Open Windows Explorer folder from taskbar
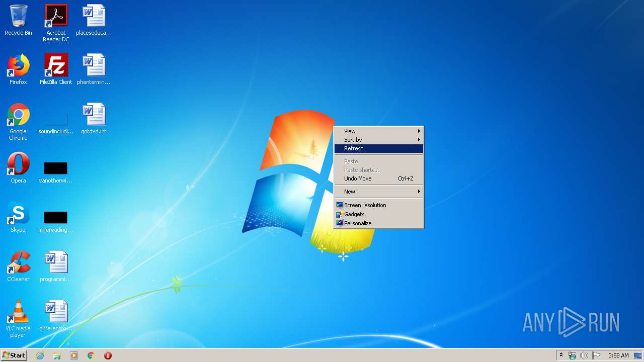The width and height of the screenshot is (644, 362). tap(57, 355)
